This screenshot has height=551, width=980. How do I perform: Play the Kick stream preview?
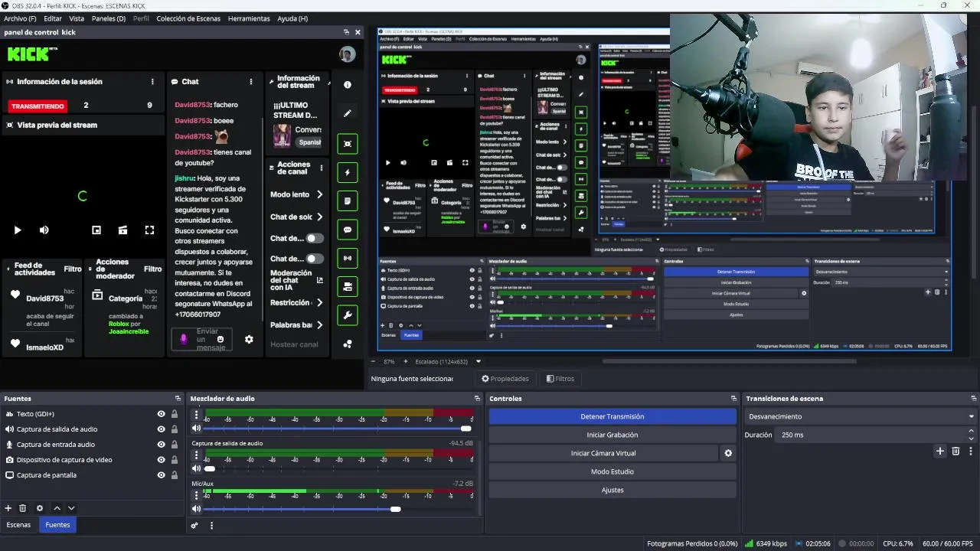18,230
